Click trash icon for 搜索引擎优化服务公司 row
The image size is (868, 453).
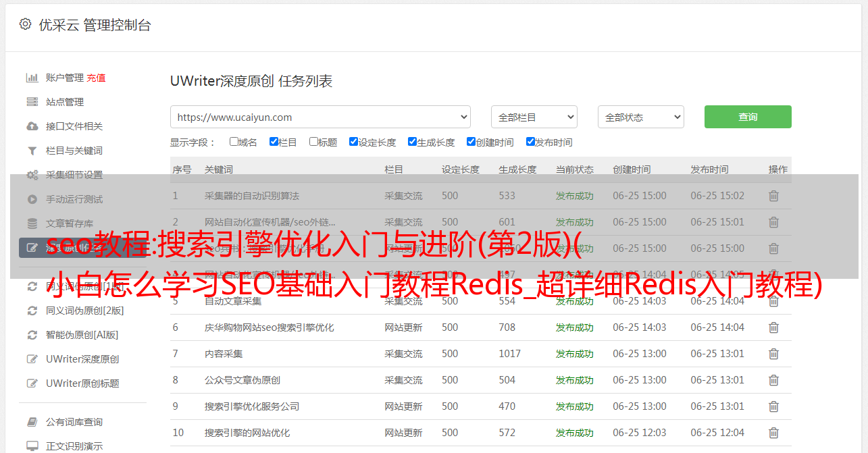(x=773, y=406)
